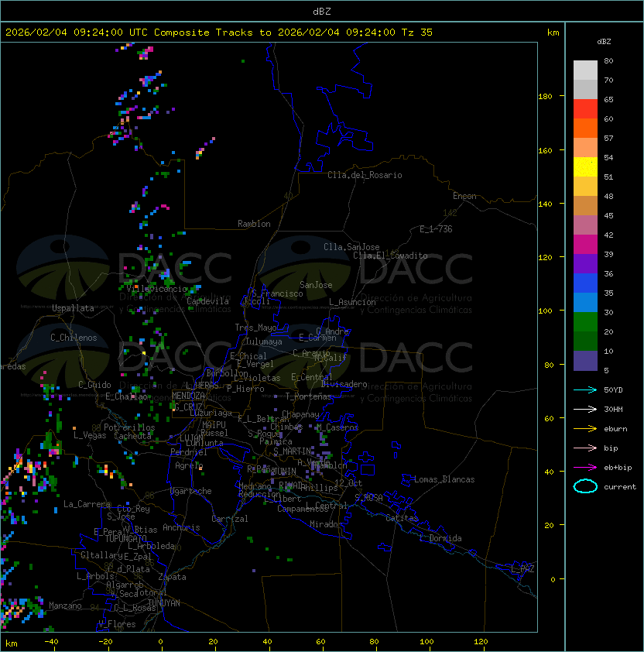Click the Encon label on map
The height and width of the screenshot is (652, 644).
click(464, 196)
